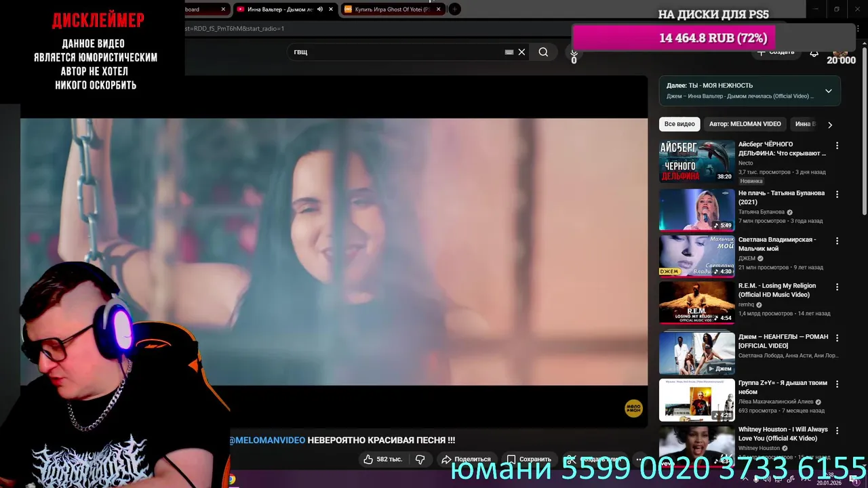Save the video with Сохранить
Image resolution: width=868 pixels, height=488 pixels.
click(x=529, y=459)
